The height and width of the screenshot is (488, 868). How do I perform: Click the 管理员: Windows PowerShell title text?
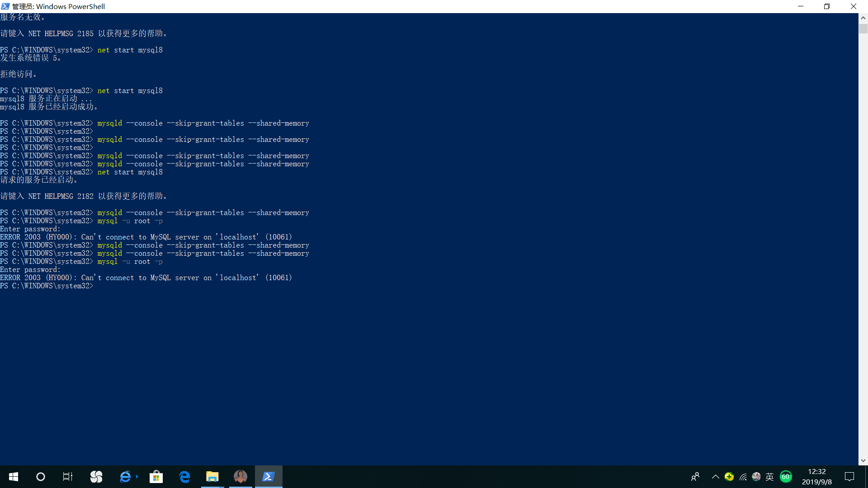(x=59, y=6)
